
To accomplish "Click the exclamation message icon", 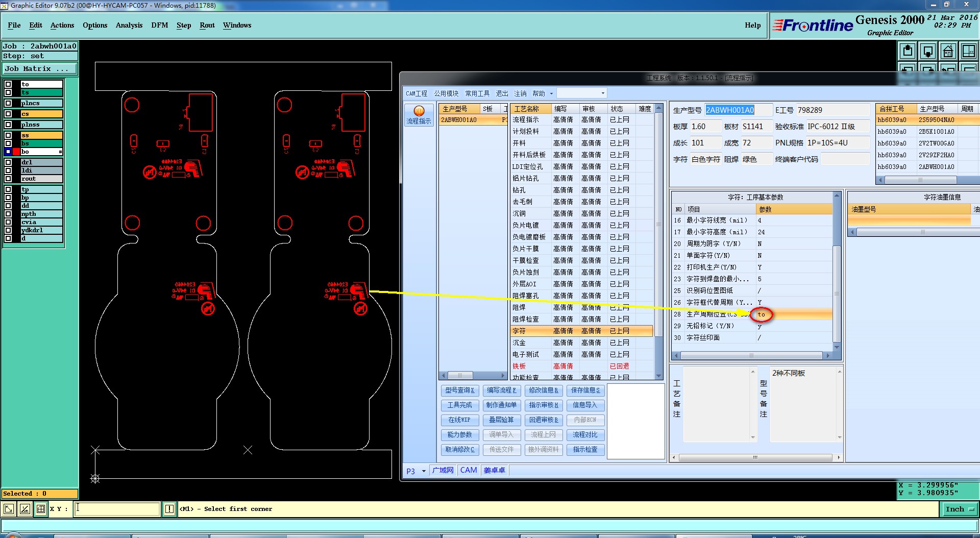I will [169, 509].
